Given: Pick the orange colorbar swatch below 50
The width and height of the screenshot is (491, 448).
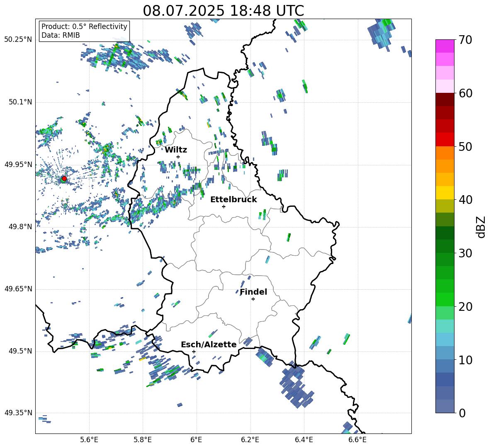Looking at the screenshot, I should [445, 153].
